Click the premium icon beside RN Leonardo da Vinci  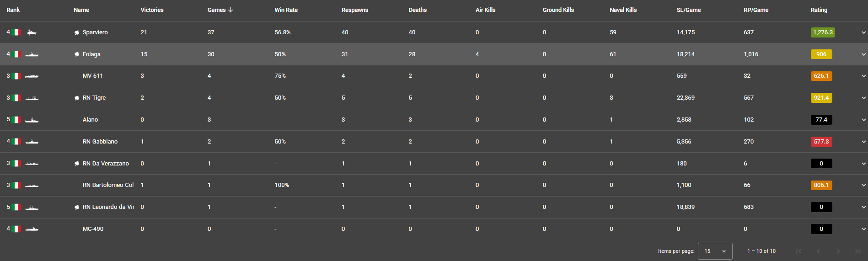point(77,207)
